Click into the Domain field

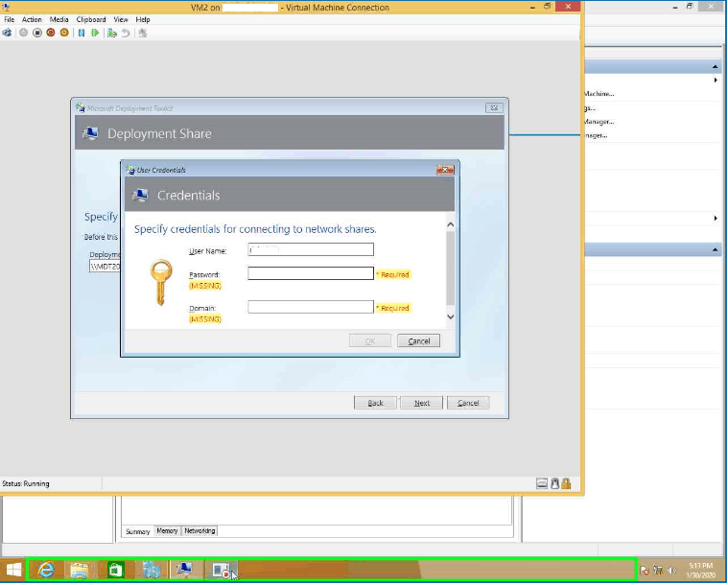311,307
